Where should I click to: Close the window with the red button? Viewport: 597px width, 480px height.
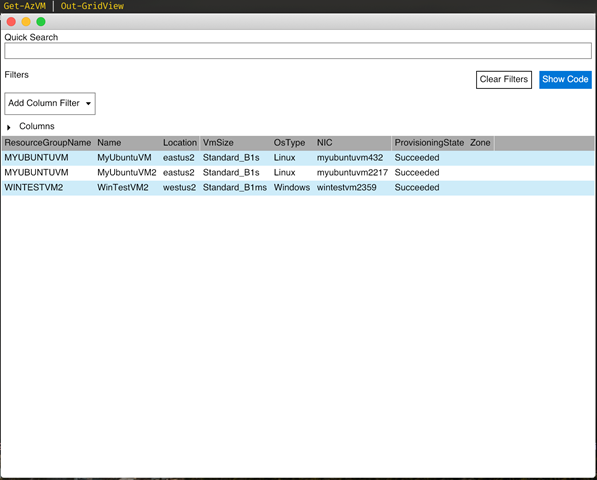pos(11,22)
